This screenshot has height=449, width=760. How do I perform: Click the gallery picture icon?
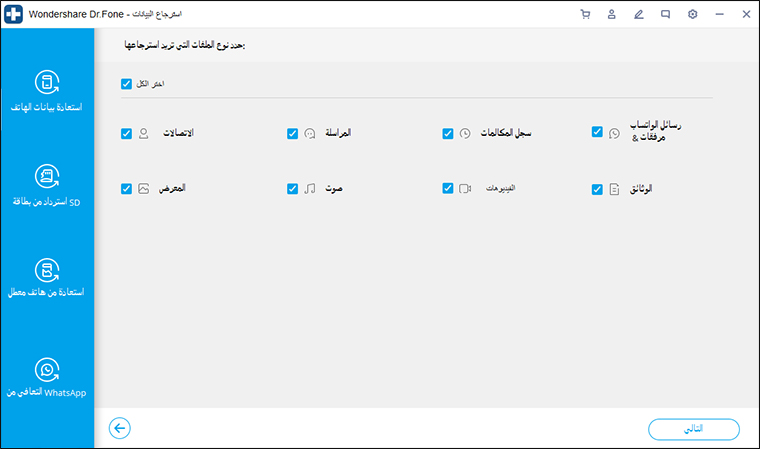coord(143,189)
